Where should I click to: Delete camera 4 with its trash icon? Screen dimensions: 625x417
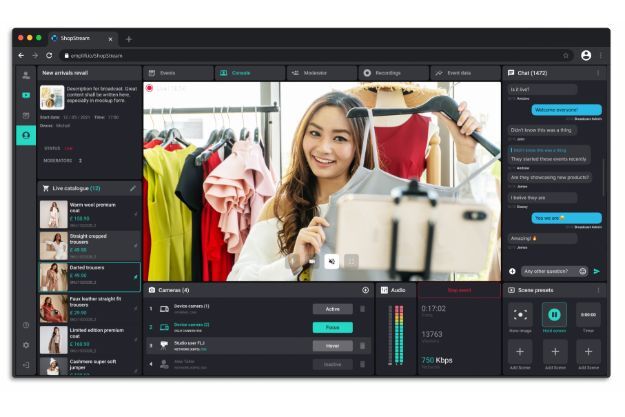[363, 364]
